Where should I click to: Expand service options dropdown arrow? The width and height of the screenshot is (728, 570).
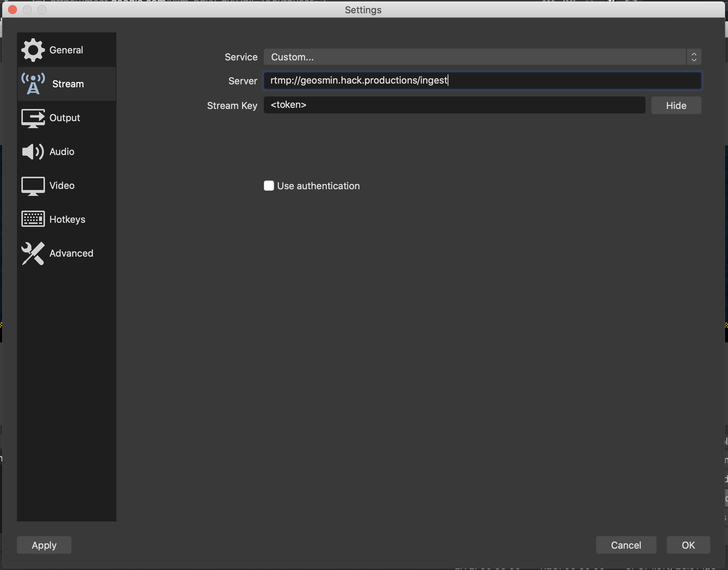pyautogui.click(x=694, y=57)
